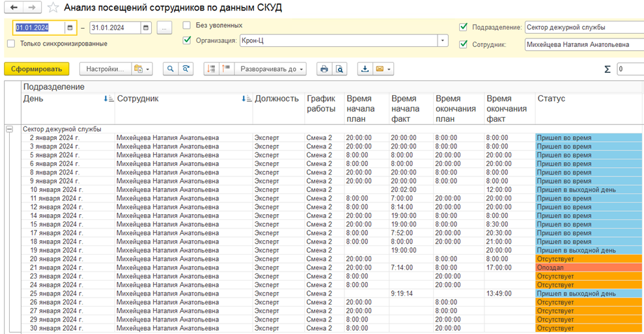
Task: Click the 'Сформировать' button
Action: coord(36,69)
